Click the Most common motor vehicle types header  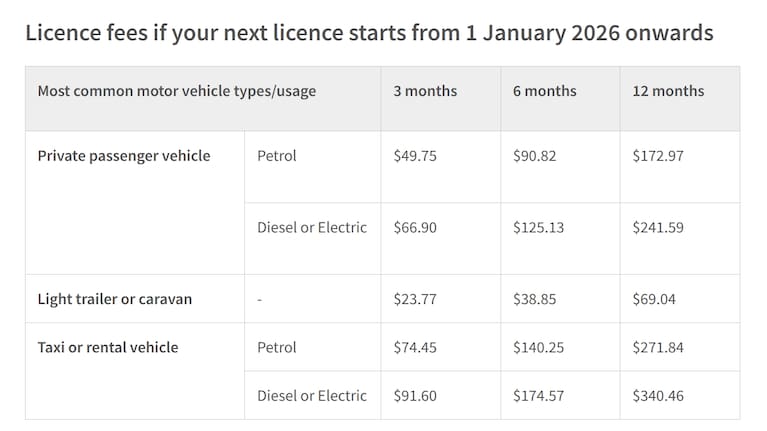176,91
